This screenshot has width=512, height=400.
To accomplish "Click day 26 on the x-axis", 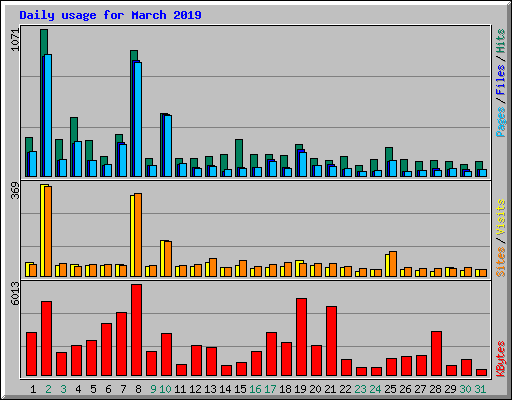I will pyautogui.click(x=405, y=389).
